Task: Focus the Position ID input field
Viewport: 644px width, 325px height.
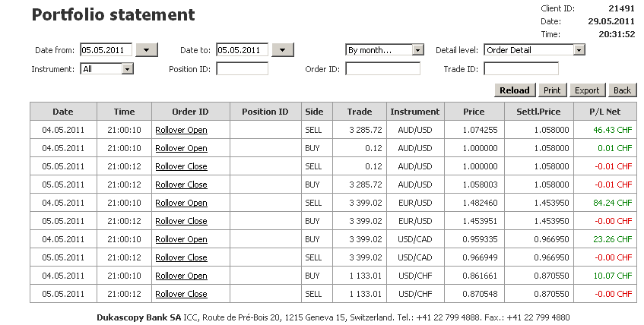Action: click(x=242, y=68)
